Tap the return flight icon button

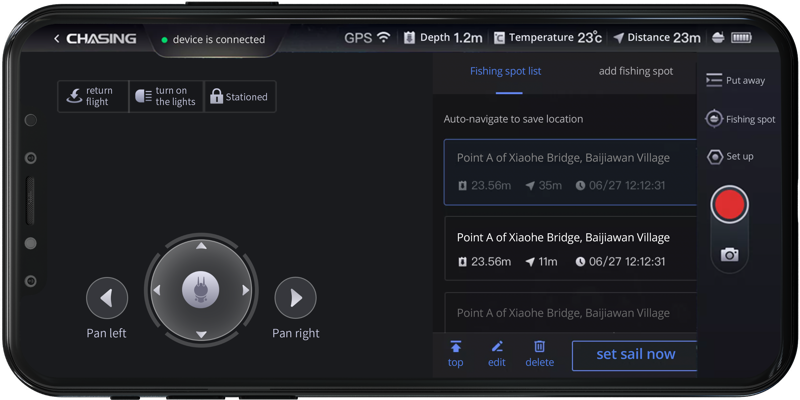tap(93, 96)
